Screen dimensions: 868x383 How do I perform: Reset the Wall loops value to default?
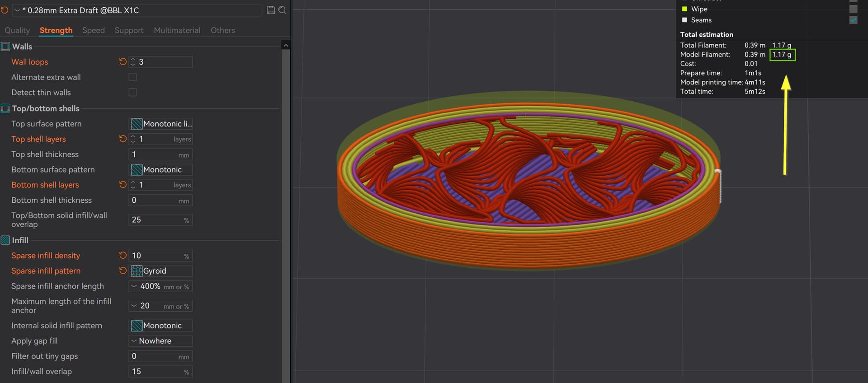coord(123,61)
